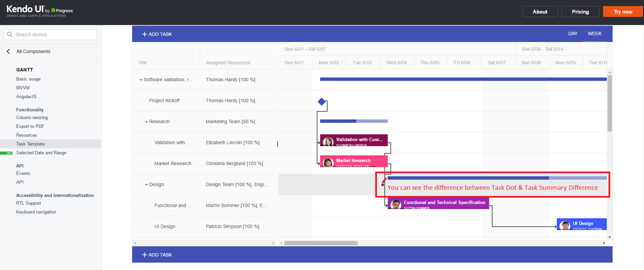Open the RTL Support demo

pyautogui.click(x=28, y=203)
